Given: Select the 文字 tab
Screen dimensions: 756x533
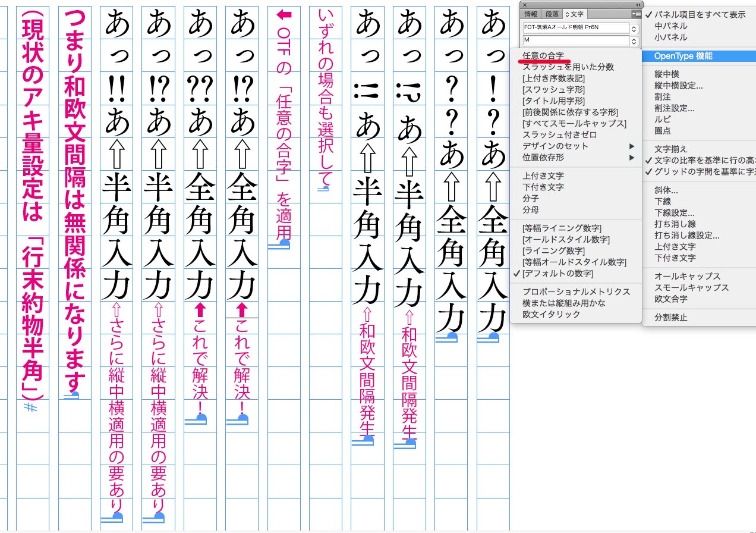Looking at the screenshot, I should (x=574, y=14).
